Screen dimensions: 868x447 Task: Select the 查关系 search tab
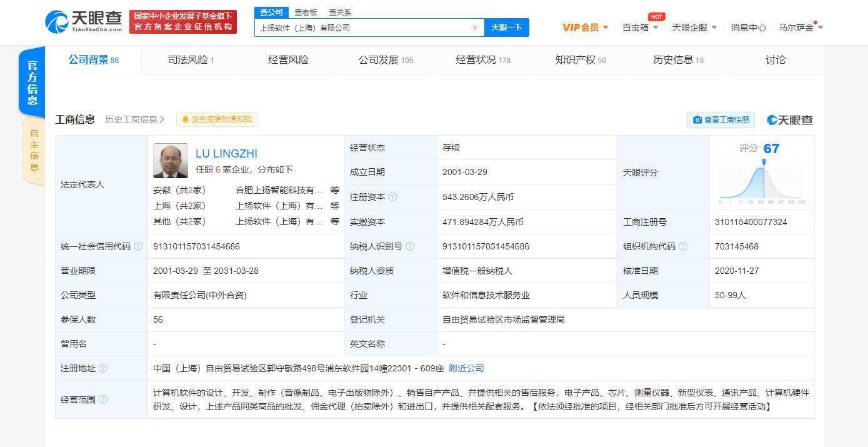(x=340, y=13)
